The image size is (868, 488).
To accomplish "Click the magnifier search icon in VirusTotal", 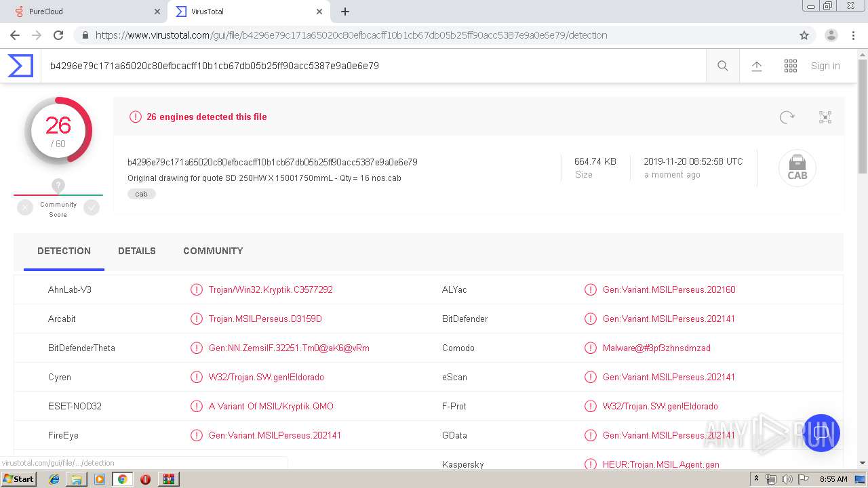I will pos(723,66).
